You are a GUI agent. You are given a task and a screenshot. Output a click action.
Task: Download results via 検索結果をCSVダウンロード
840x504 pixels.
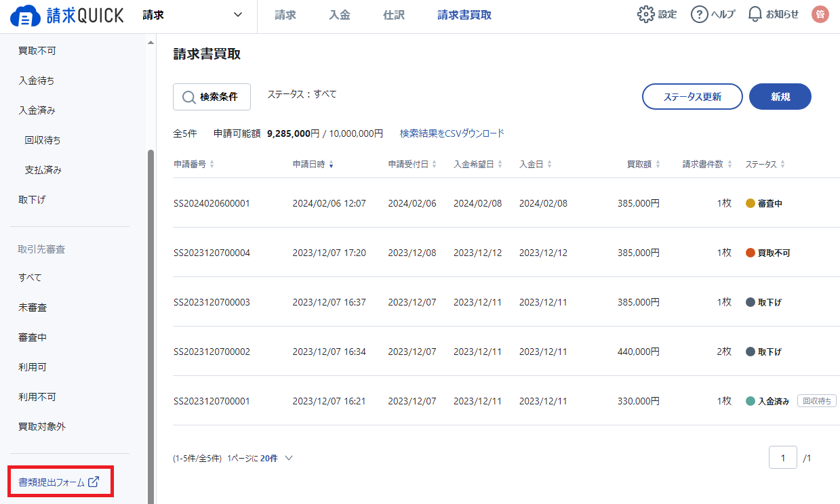[x=452, y=133]
